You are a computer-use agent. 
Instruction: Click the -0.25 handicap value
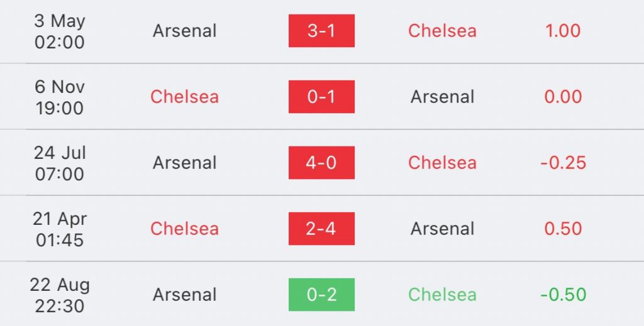click(563, 163)
